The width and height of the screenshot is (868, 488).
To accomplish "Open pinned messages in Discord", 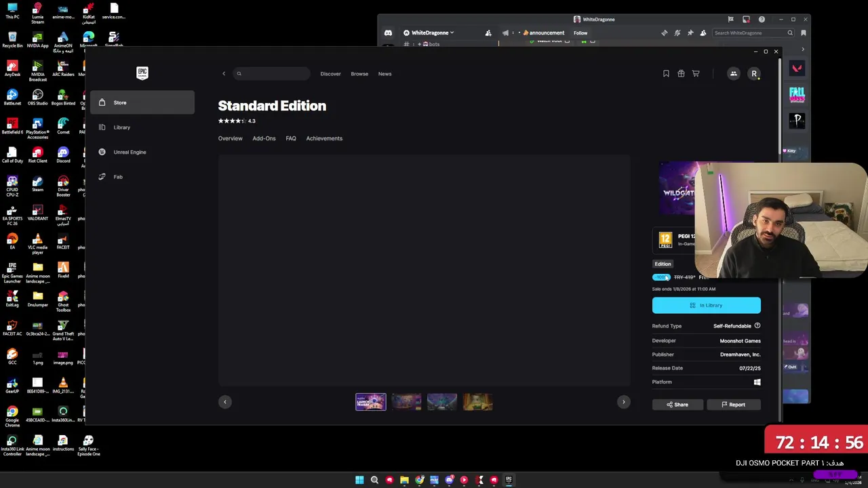I will 690,33.
